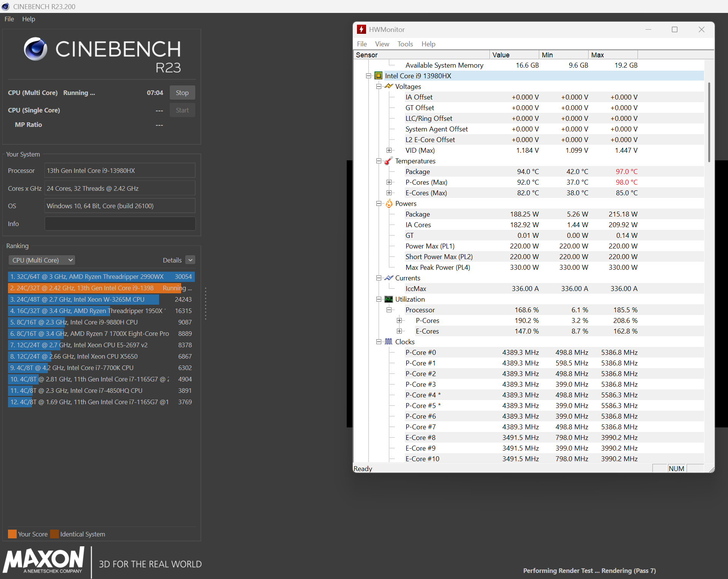Click the Clocks waveform icon
The height and width of the screenshot is (579, 728).
[x=389, y=342]
